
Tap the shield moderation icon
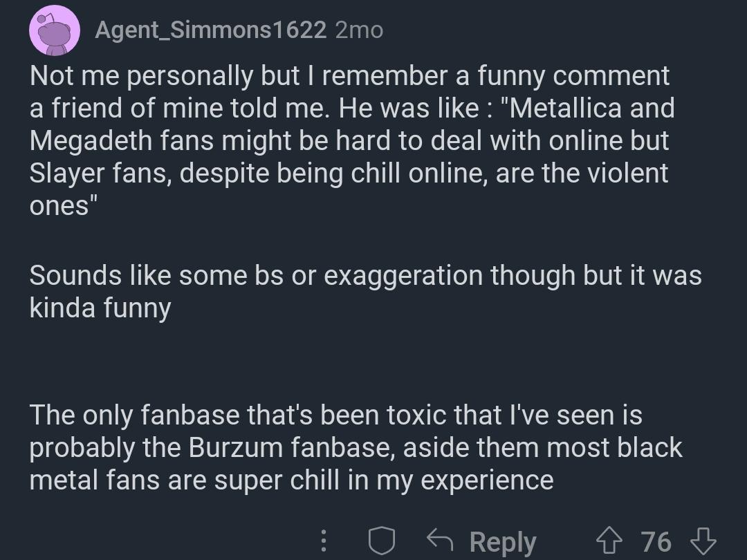(380, 541)
